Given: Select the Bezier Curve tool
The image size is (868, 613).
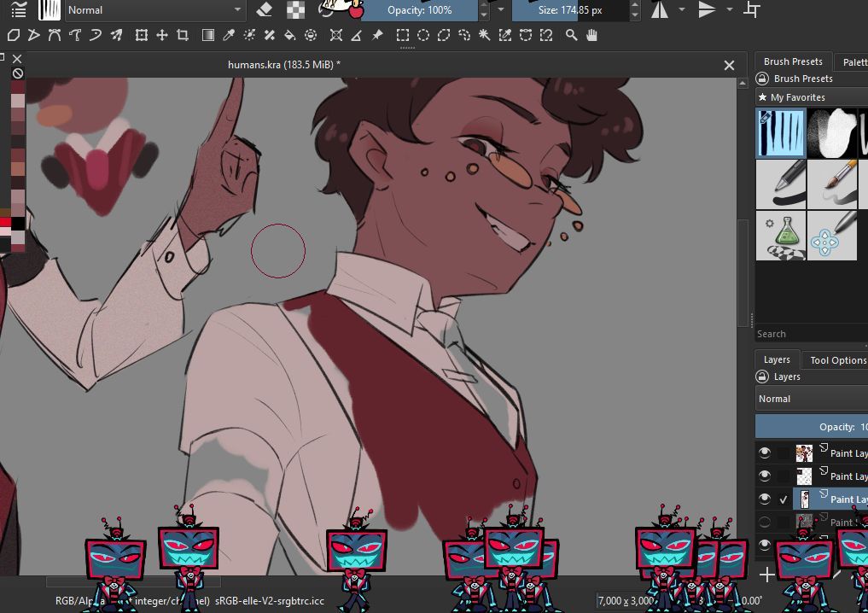Looking at the screenshot, I should pyautogui.click(x=55, y=36).
